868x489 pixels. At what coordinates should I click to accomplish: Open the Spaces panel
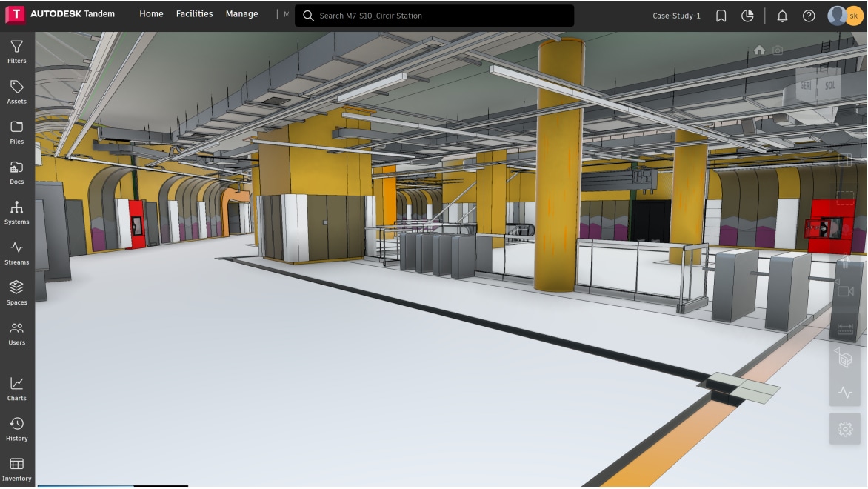16,293
